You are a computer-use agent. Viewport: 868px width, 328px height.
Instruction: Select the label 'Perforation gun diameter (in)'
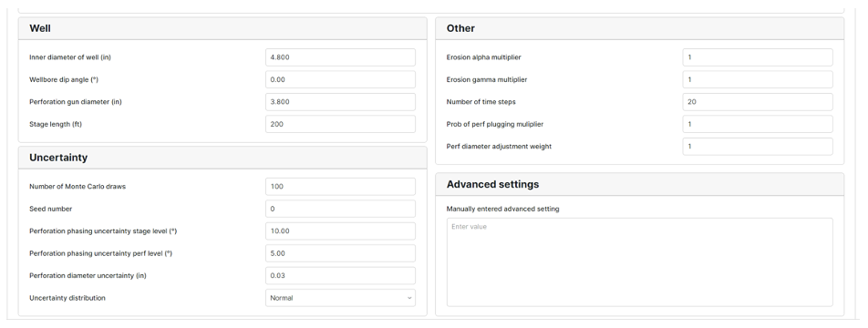click(x=76, y=102)
